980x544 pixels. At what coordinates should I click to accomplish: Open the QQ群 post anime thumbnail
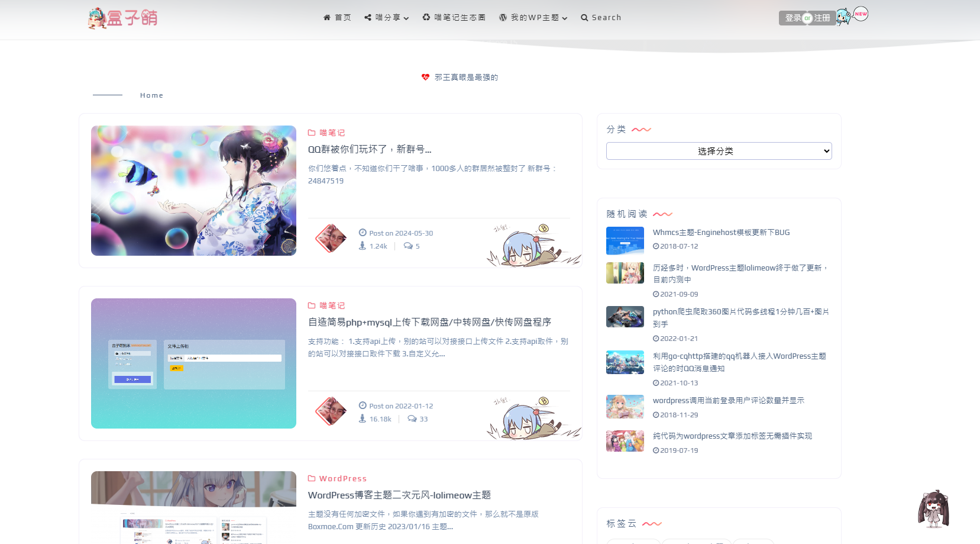coord(193,191)
